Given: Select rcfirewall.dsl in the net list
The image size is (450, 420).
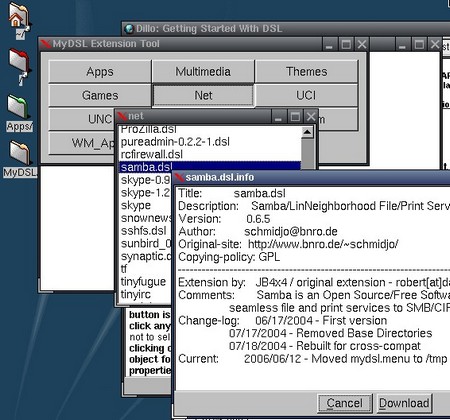Looking at the screenshot, I should click(210, 155).
